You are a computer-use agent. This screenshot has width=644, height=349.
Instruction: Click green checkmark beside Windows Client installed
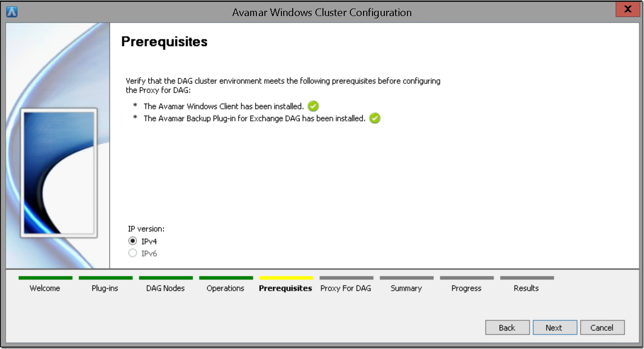coord(313,106)
